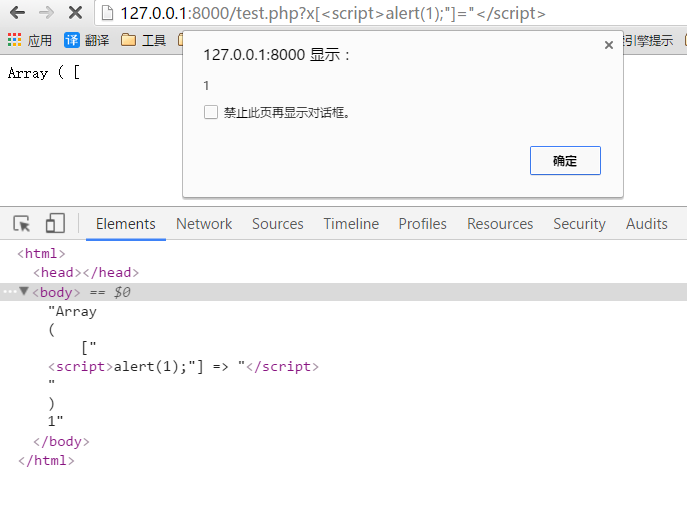Open the 翻译 translate bookmark
Viewport: 687px width, 508px height.
[87, 40]
